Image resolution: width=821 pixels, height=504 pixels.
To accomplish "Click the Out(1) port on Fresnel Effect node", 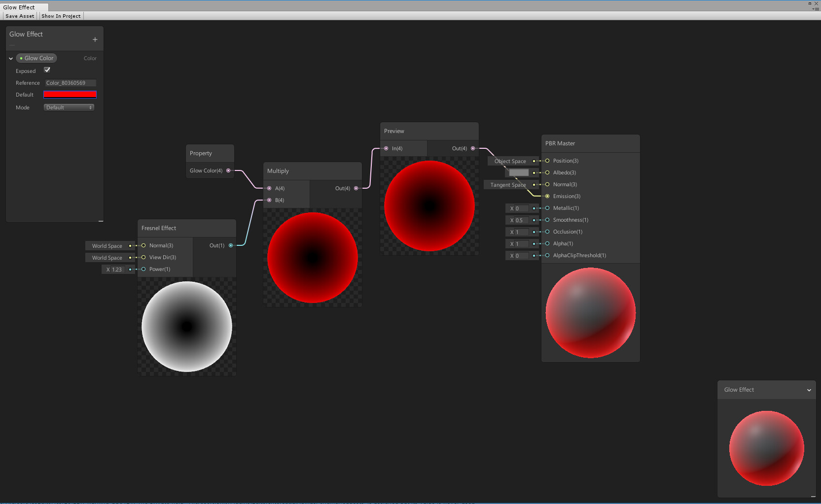I will coord(230,245).
